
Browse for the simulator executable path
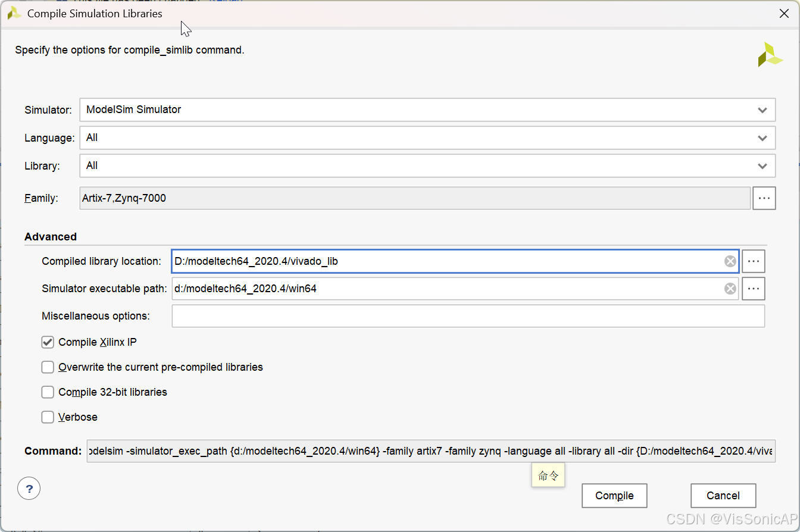754,289
